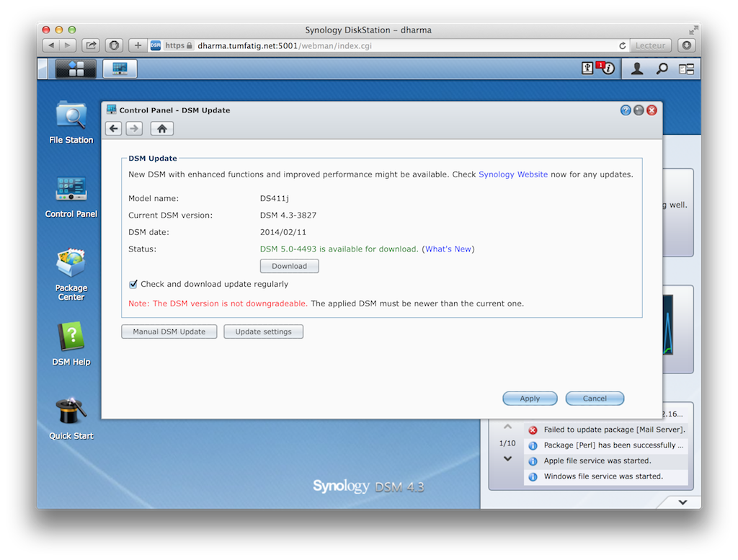Enter full screen with Safari expand arrows
Screen dimensions: 738x560
click(693, 30)
